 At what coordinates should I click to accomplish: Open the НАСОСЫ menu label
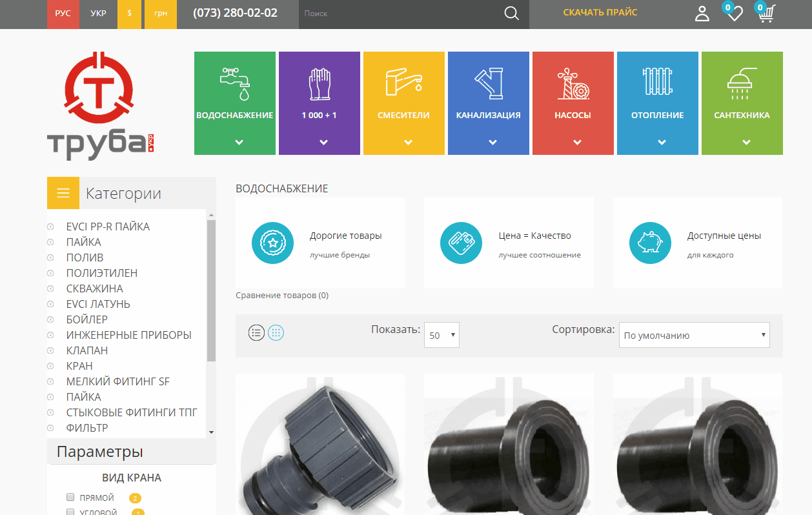[573, 116]
